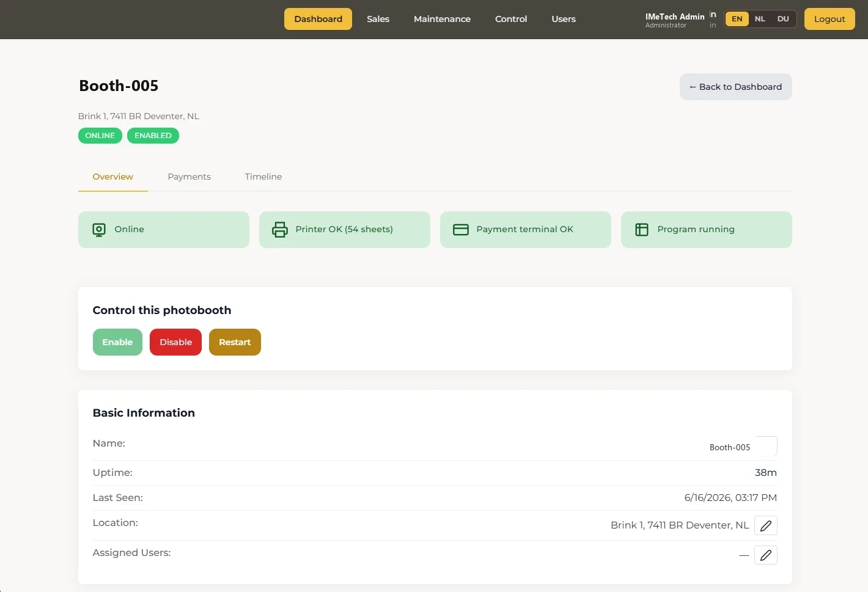Click the Administrator role label
The height and width of the screenshot is (592, 868).
coord(666,26)
